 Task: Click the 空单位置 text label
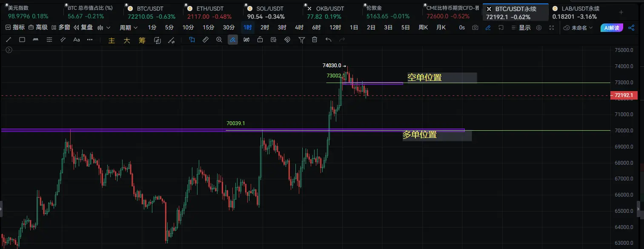click(x=424, y=77)
